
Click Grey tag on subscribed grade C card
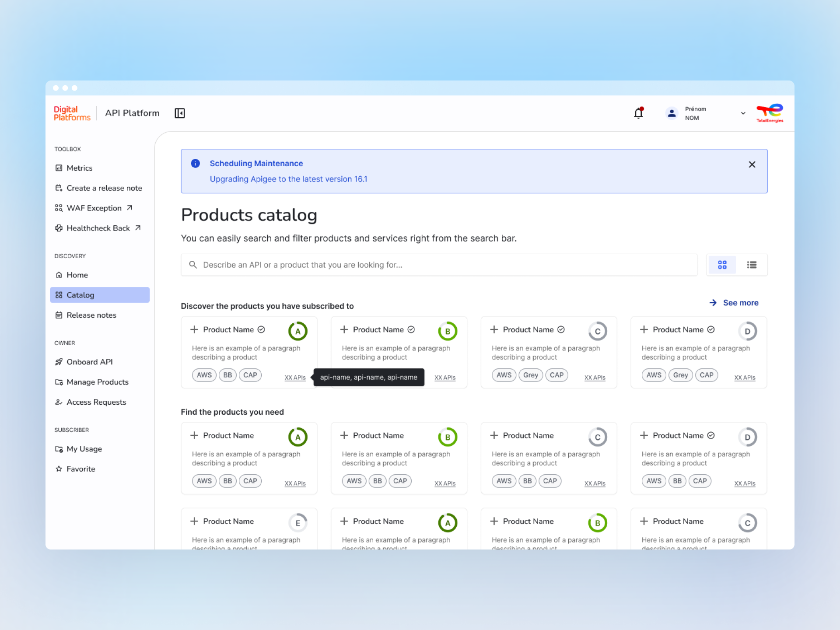[531, 375]
